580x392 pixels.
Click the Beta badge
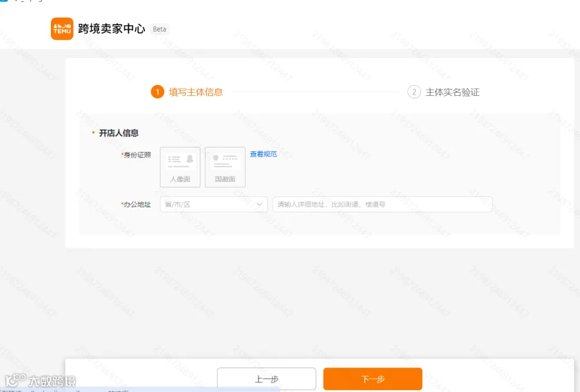click(159, 29)
